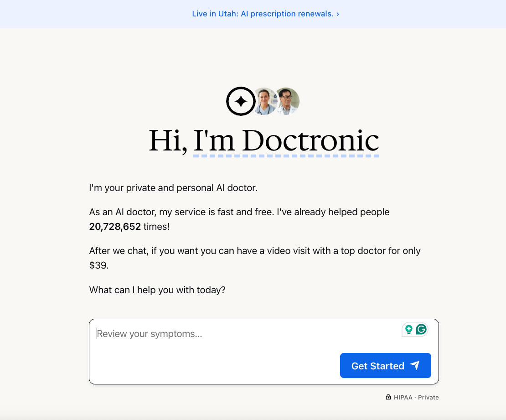The image size is (506, 420).
Task: Click the Doctronic sparkle logo icon
Action: (241, 101)
